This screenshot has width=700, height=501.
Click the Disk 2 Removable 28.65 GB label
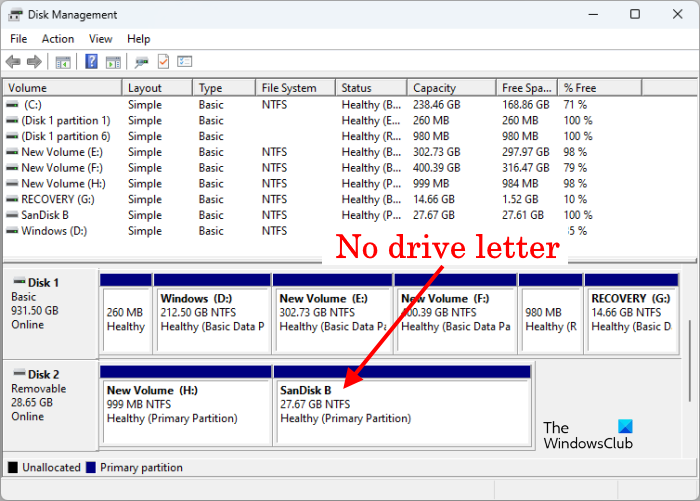tap(50, 405)
